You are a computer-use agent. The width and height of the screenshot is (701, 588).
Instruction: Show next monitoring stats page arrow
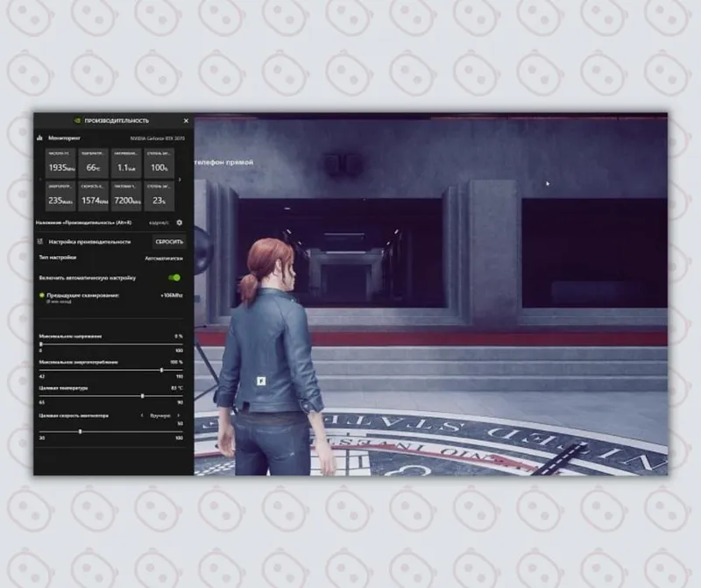(x=181, y=180)
